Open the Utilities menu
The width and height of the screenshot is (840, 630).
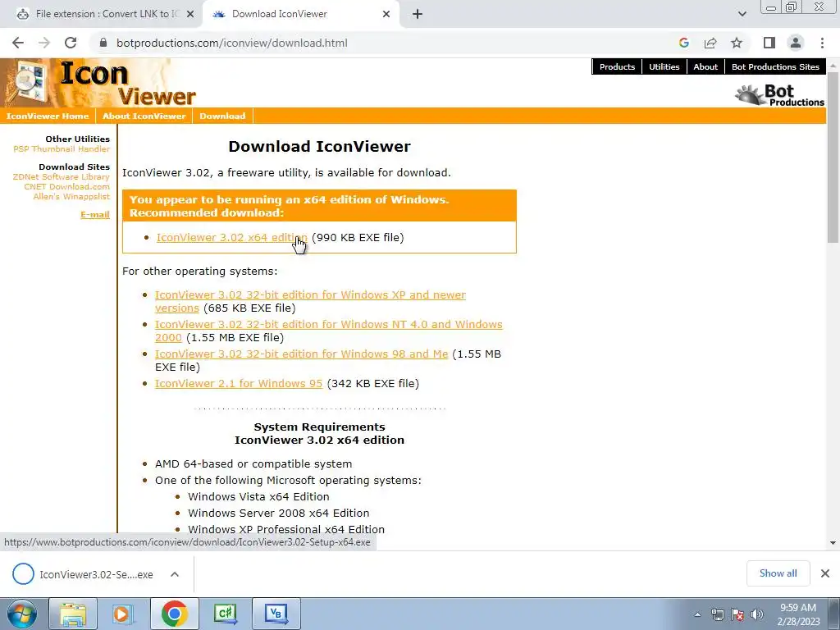click(x=664, y=66)
